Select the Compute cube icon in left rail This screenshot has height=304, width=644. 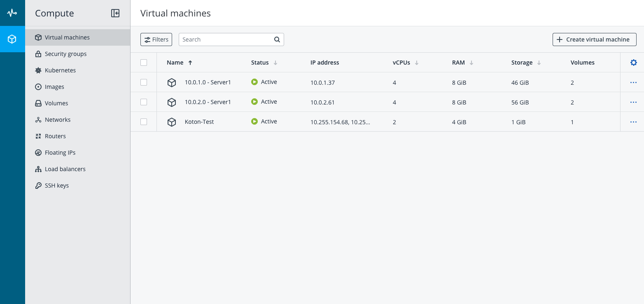pos(12,39)
